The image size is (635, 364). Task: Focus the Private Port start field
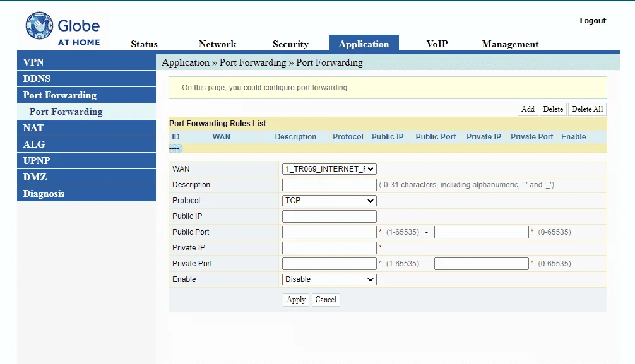point(329,264)
